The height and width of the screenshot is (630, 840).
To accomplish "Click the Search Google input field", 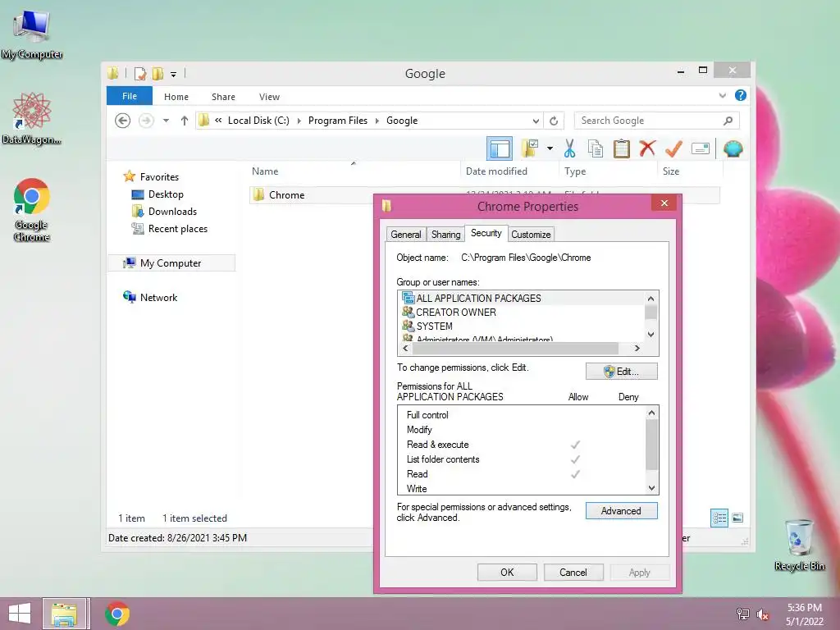I will [x=657, y=121].
